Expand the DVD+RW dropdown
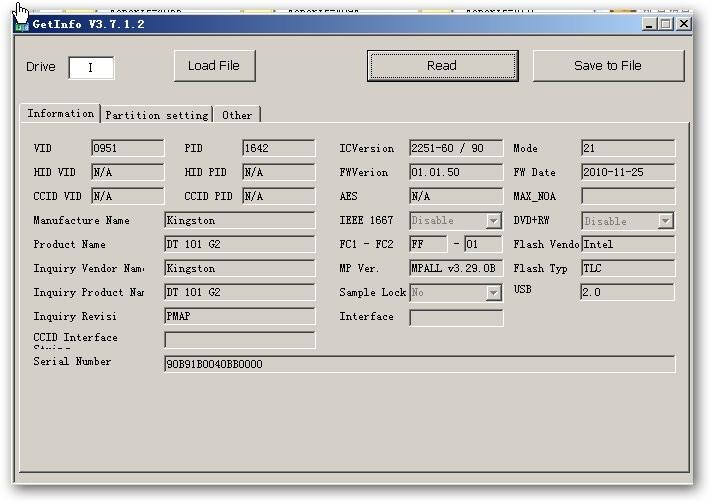The width and height of the screenshot is (711, 503). [x=665, y=221]
